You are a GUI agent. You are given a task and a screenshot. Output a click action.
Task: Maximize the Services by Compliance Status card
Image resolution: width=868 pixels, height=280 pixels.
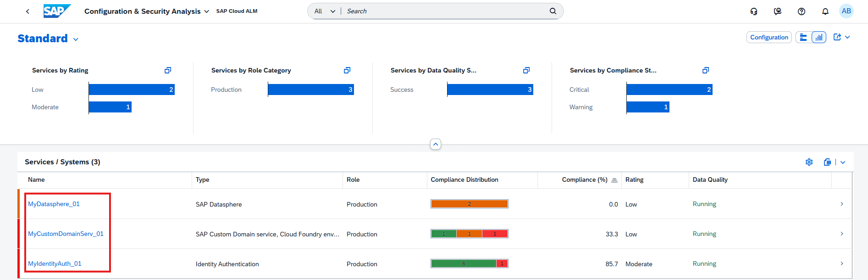coord(706,70)
